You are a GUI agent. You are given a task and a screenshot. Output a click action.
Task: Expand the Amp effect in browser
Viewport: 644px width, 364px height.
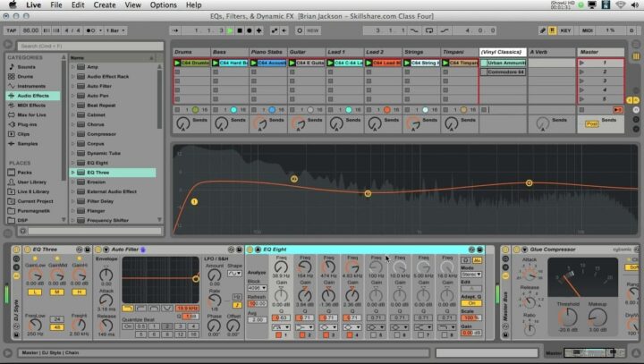click(x=72, y=67)
